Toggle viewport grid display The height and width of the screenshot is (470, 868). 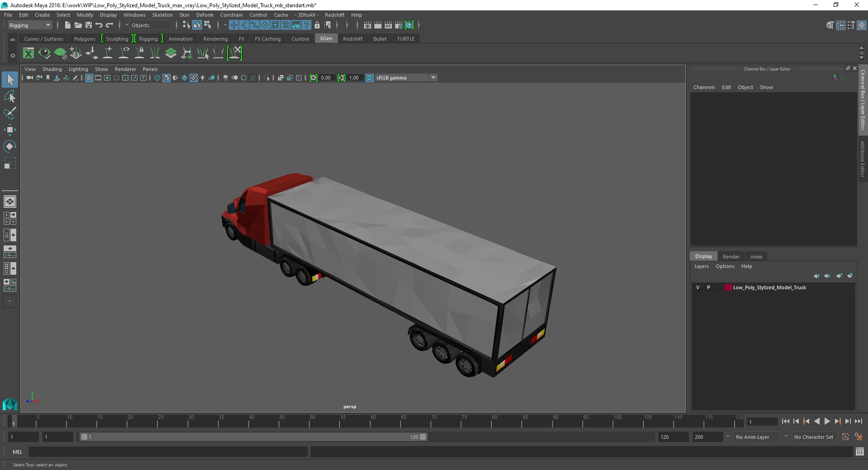89,78
